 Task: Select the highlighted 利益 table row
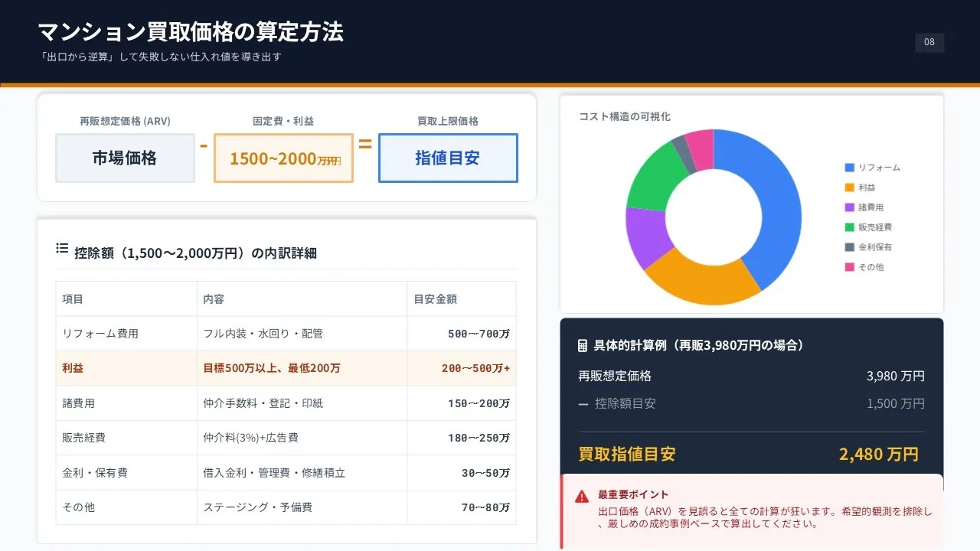click(x=286, y=368)
